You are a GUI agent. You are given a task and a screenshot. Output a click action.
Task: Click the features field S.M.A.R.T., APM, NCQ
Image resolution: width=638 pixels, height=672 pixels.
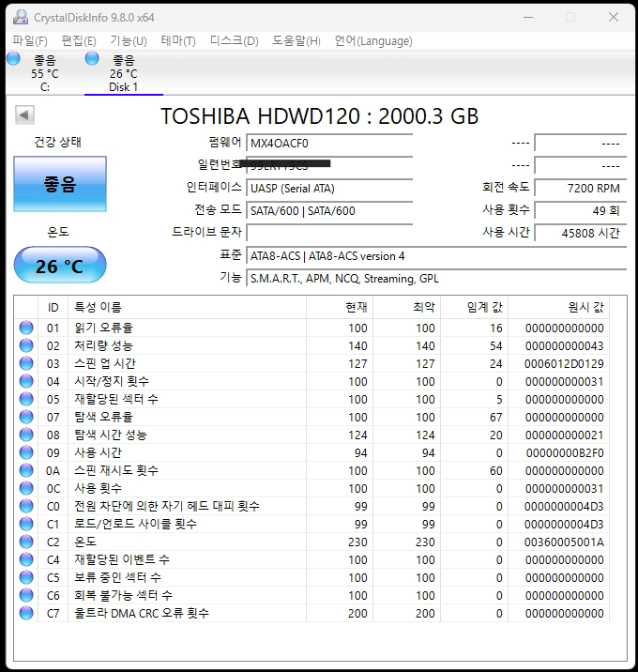click(x=436, y=279)
